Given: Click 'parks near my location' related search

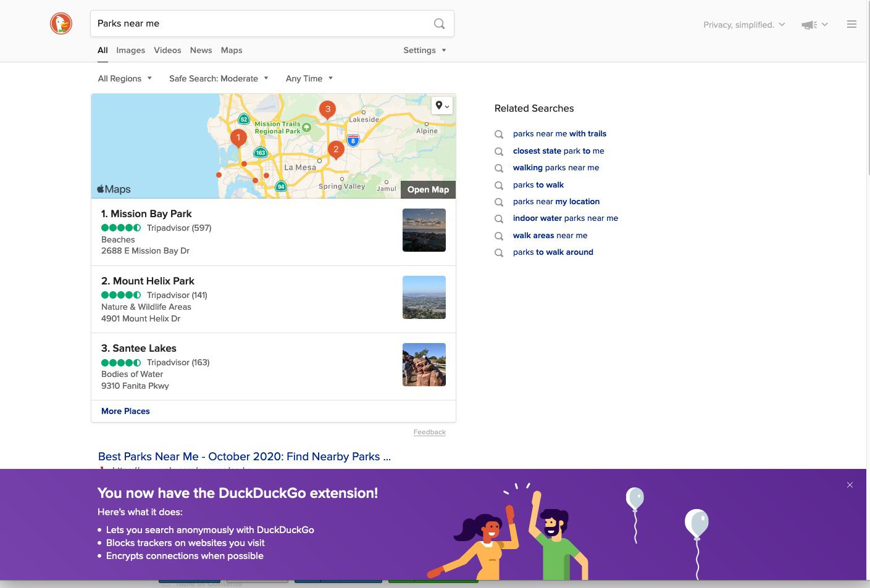Looking at the screenshot, I should [556, 201].
